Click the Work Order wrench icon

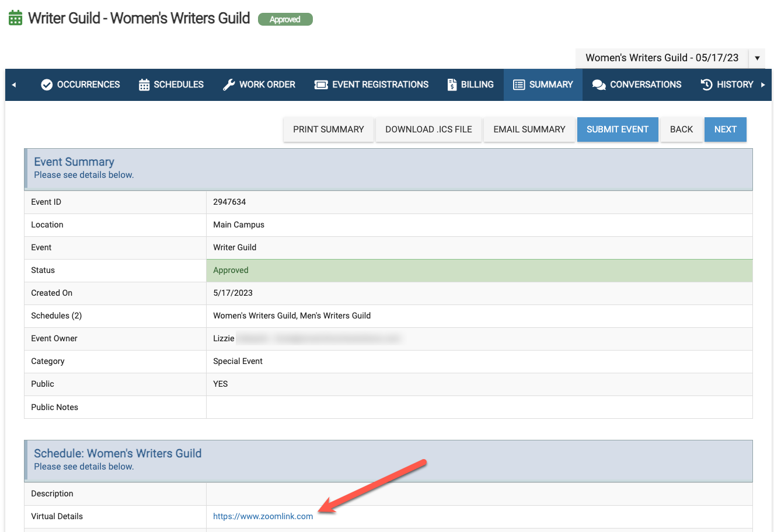229,85
